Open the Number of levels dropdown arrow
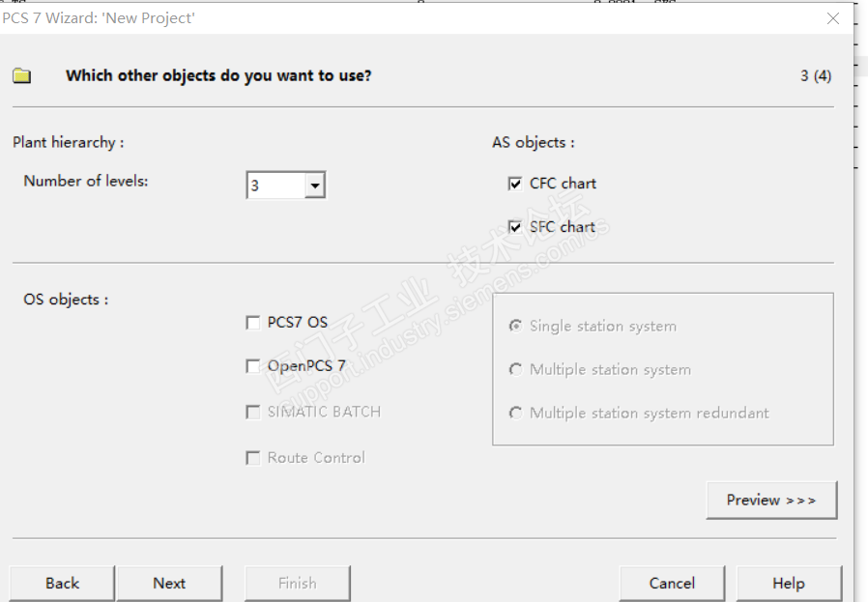Image resolution: width=868 pixels, height=602 pixels. tap(315, 185)
